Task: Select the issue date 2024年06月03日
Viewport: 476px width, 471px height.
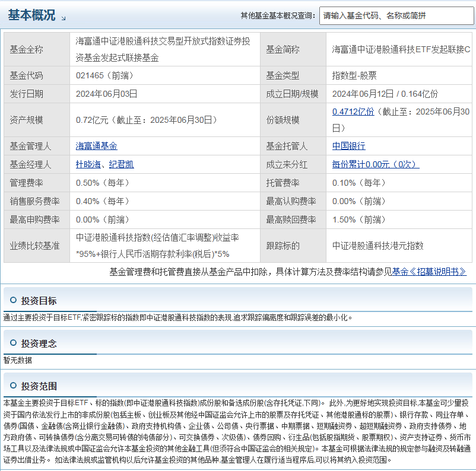Action: tap(107, 94)
